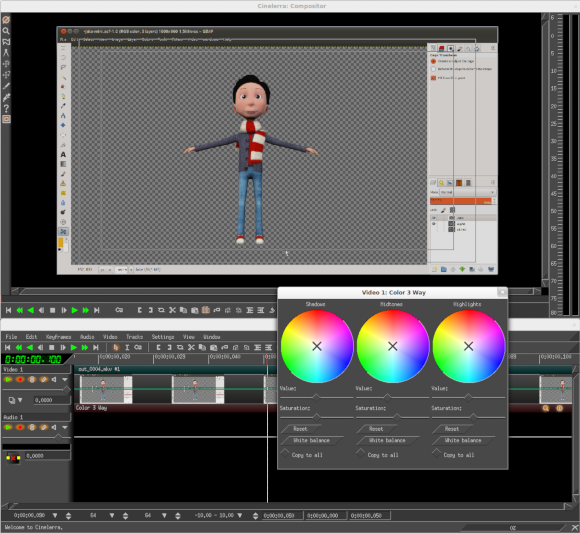Enable Midtones Copy to all checkbox
Viewport: 580px width, 533px height.
coord(361,453)
